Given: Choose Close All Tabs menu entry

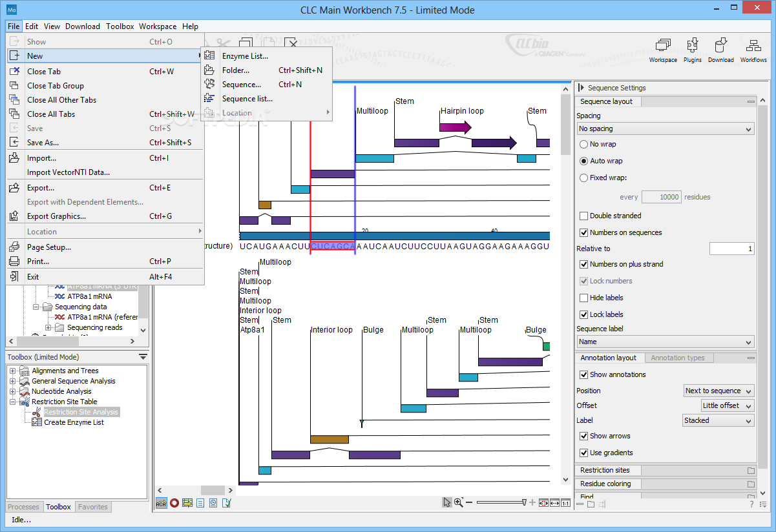Looking at the screenshot, I should [105, 114].
